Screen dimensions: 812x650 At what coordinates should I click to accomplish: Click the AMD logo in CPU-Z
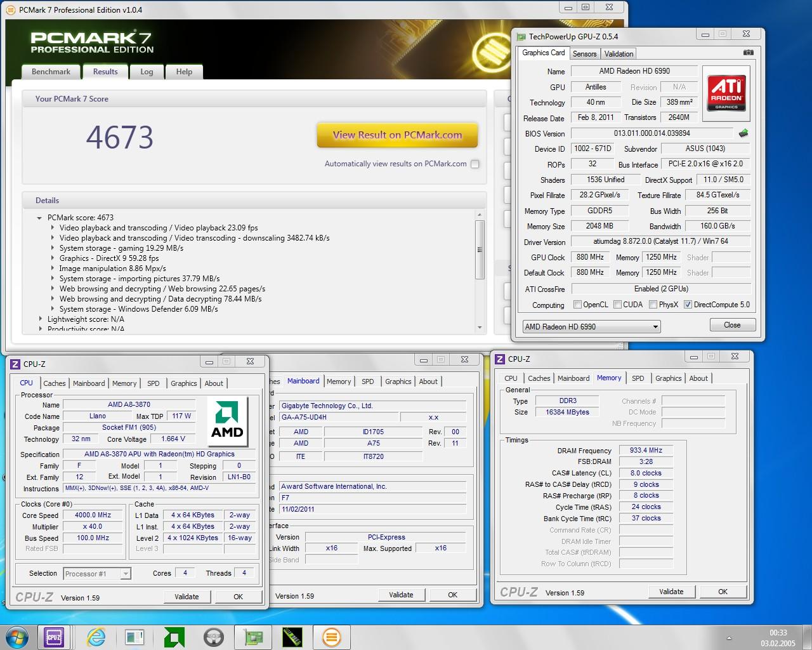pyautogui.click(x=227, y=420)
